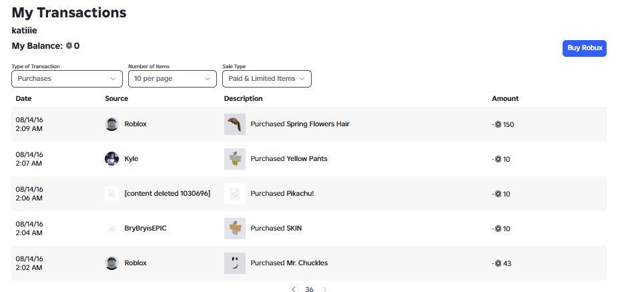
Task: Open the 10 per page dropdown
Action: [172, 79]
